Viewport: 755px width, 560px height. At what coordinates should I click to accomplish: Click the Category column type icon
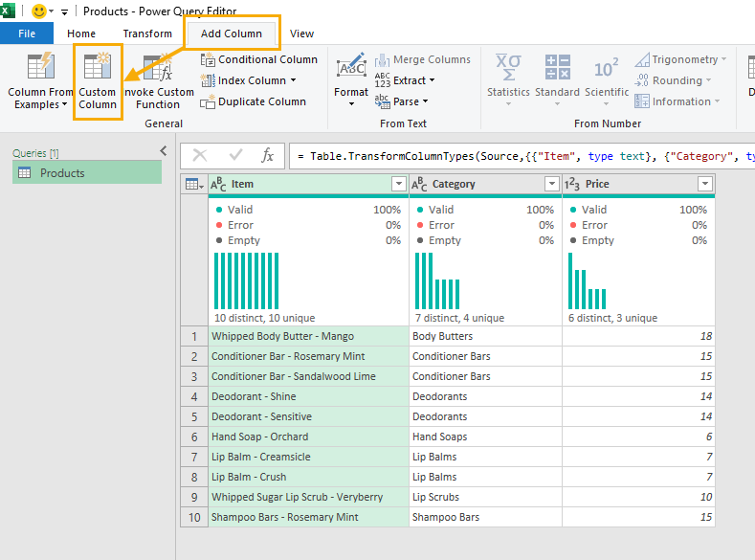pyautogui.click(x=419, y=184)
